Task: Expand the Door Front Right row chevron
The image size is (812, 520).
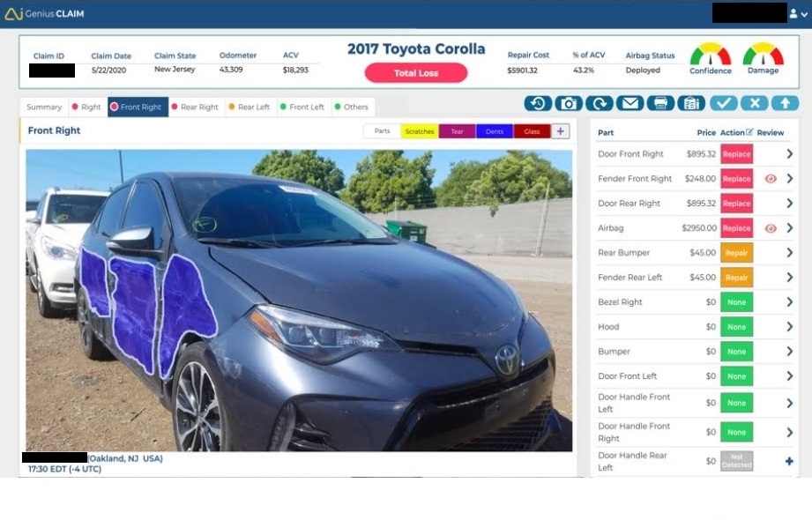Action: pyautogui.click(x=789, y=154)
